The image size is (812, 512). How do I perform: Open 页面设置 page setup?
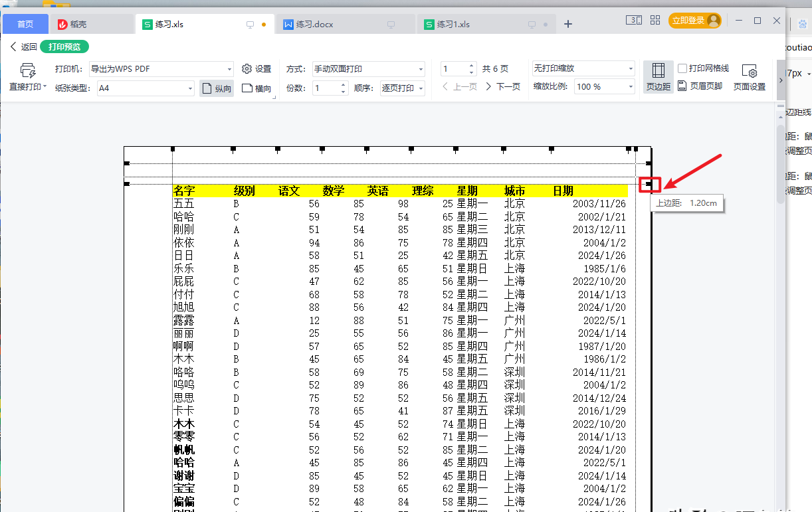click(750, 77)
